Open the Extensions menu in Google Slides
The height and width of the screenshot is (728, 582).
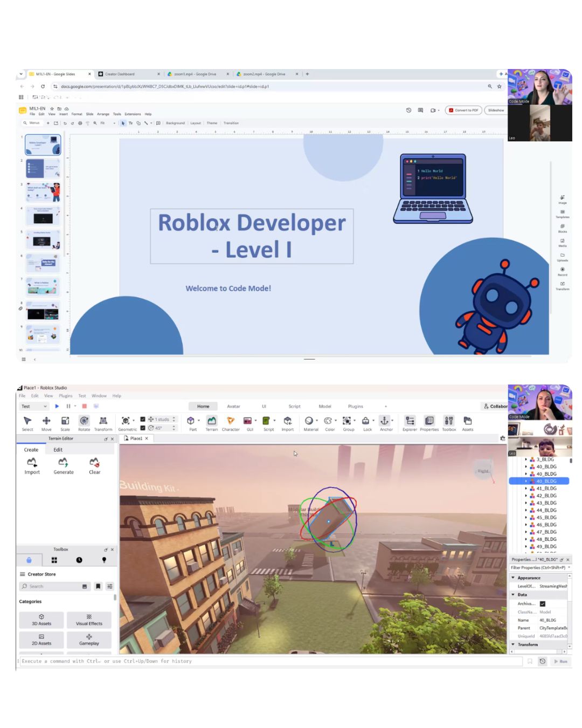133,114
